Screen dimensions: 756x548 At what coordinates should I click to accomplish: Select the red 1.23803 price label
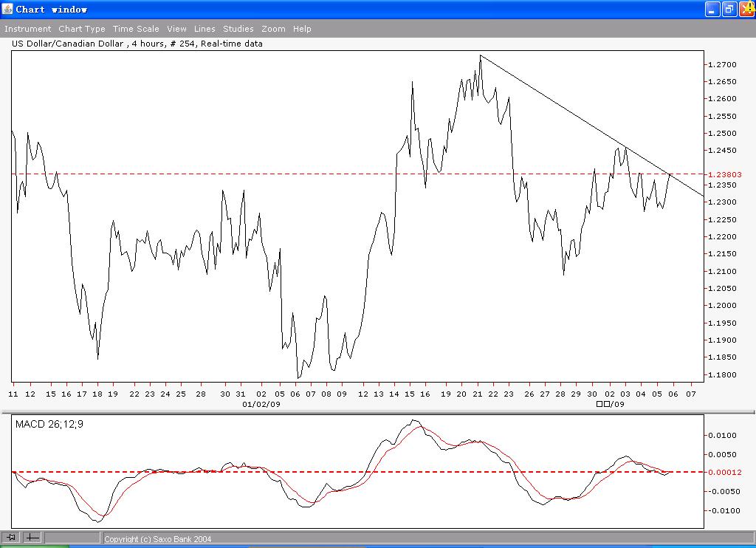(725, 174)
